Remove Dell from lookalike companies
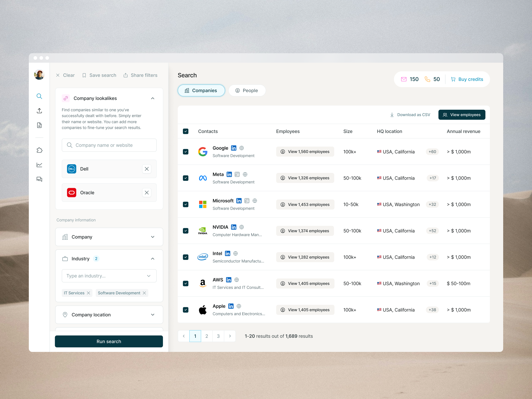The image size is (532, 399). [146, 169]
